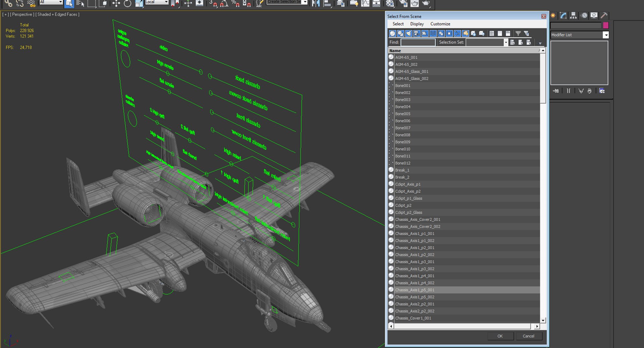Toggle Display Bones filter button
Viewport: 644px width, 348px height.
pos(457,34)
